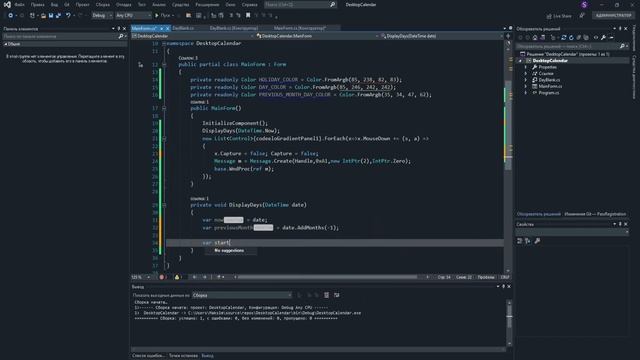Screen dimensions: 640x360
Task: Collapse the DisplayDays method outline region
Action: click(164, 205)
